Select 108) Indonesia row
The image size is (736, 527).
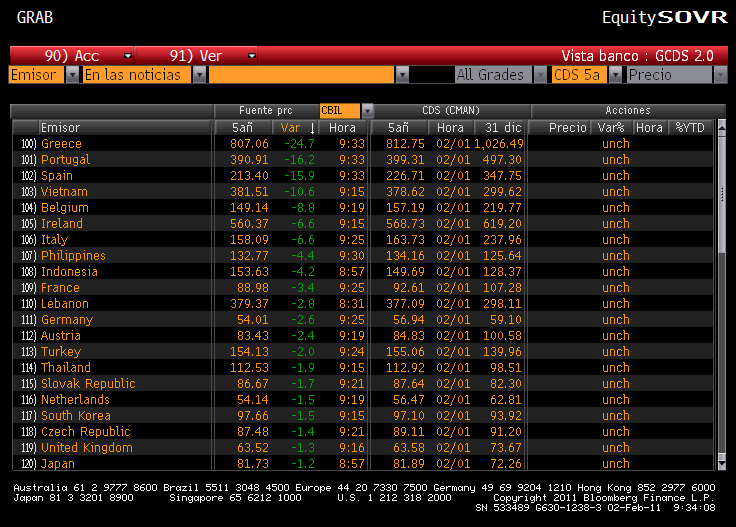click(x=362, y=271)
